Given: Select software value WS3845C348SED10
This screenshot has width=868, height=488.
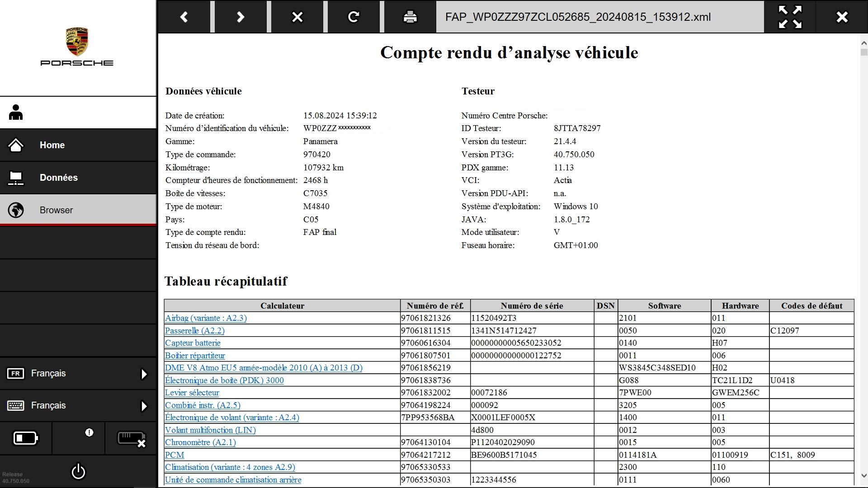Looking at the screenshot, I should pyautogui.click(x=657, y=368).
